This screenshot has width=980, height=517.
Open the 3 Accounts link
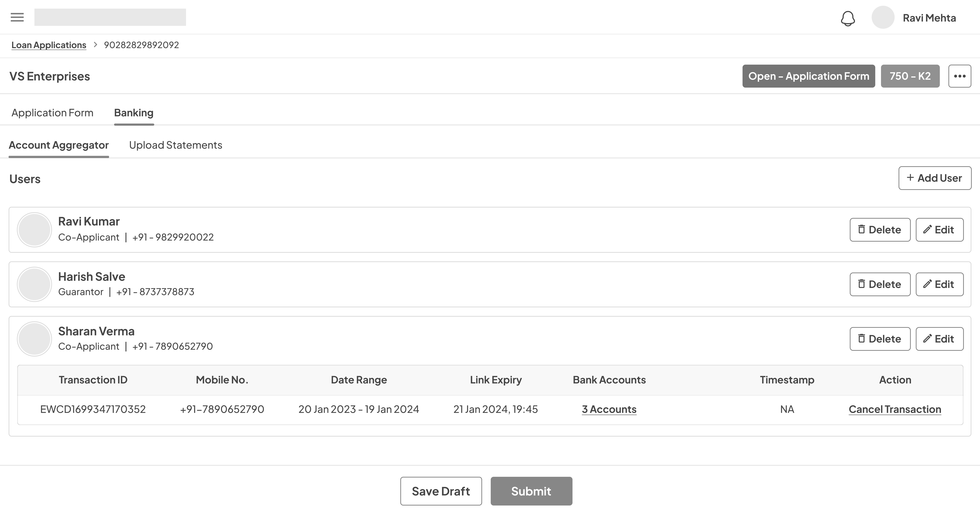[x=609, y=410]
